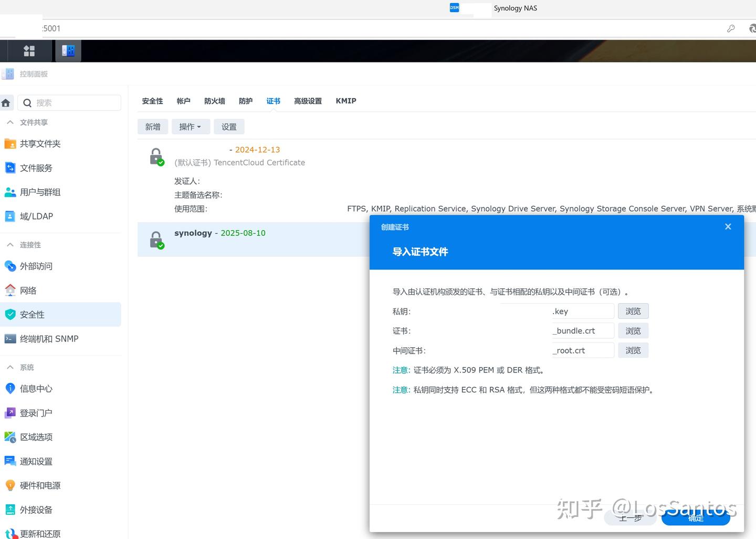Screen dimensions: 756x539
Task: Open 登录门户 settings
Action: pos(36,413)
